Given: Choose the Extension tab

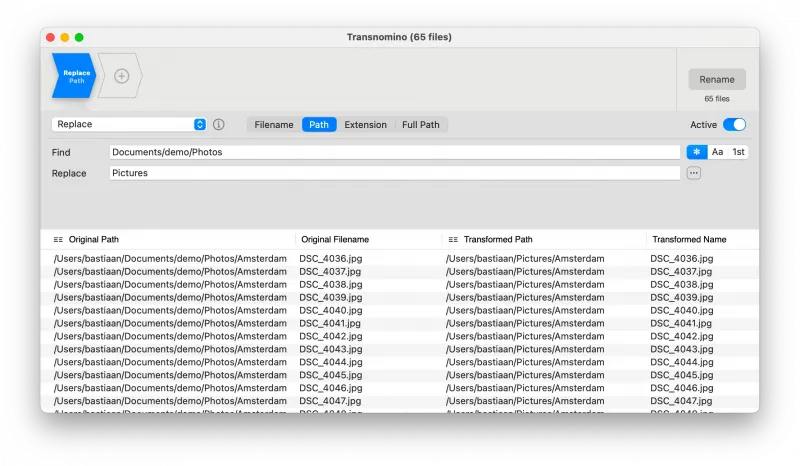Looking at the screenshot, I should 365,125.
